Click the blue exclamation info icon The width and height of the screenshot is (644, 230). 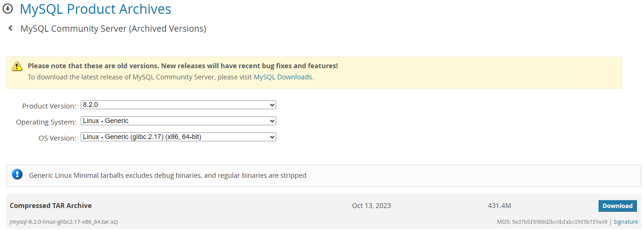[17, 174]
